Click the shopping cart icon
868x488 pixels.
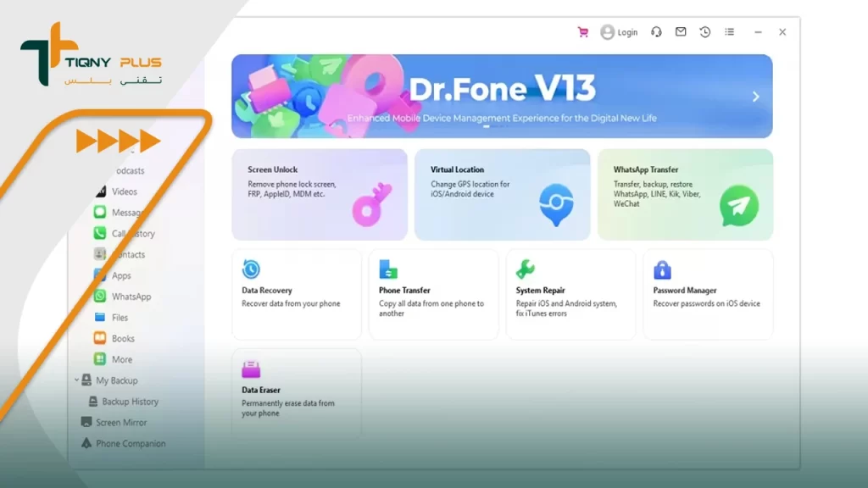(x=582, y=32)
